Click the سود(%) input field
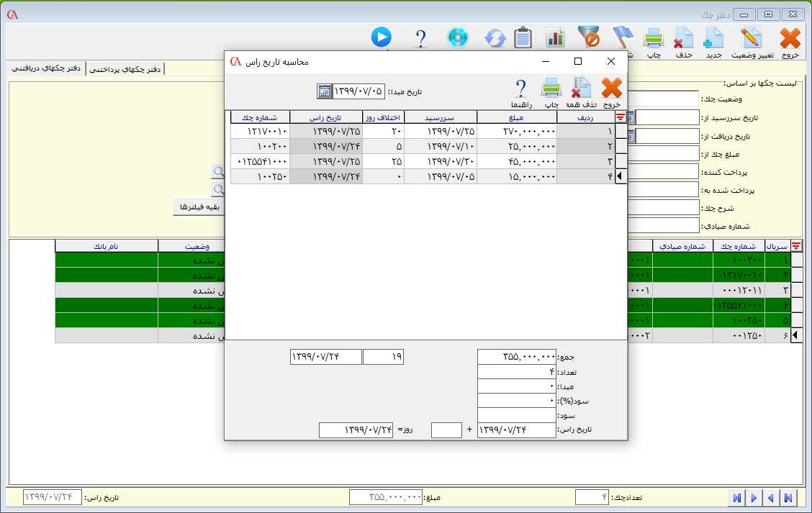Viewport: 812px width, 513px height. [516, 400]
